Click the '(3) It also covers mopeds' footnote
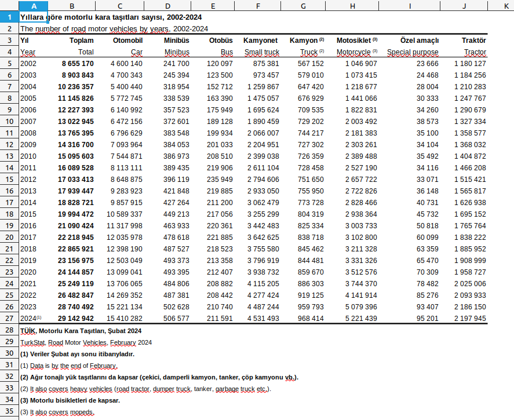Image resolution: width=514 pixels, height=420 pixels. 57,412
